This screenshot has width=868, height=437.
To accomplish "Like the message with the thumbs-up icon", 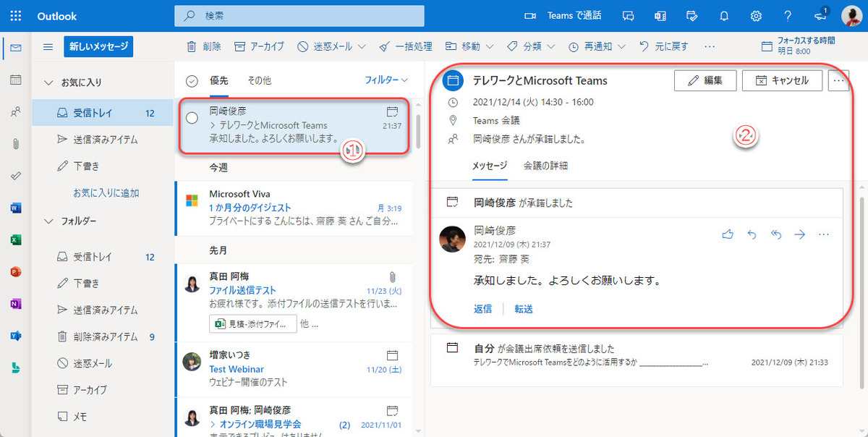I will point(728,234).
